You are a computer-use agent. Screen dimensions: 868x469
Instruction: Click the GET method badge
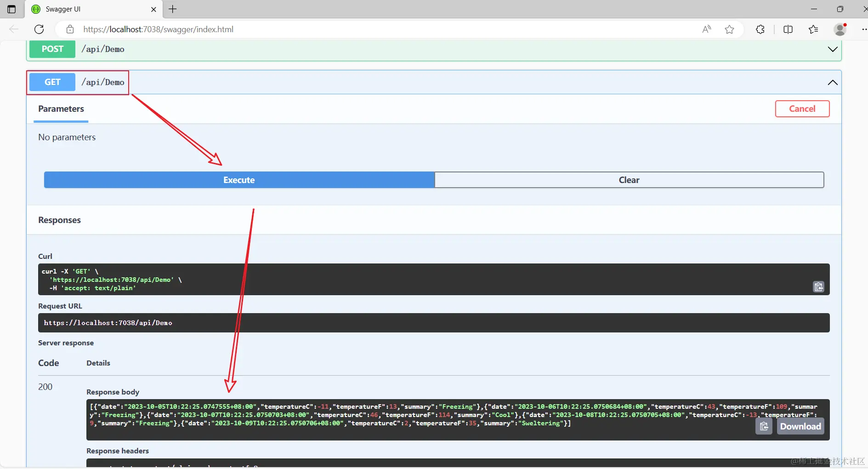52,82
